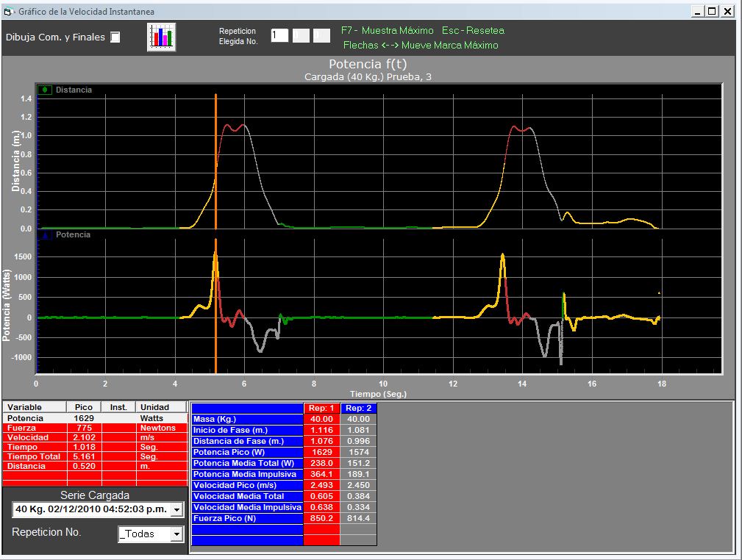Click the Potencia Media Impulsiva label
Image resolution: width=742 pixels, height=560 pixels.
pyautogui.click(x=248, y=474)
